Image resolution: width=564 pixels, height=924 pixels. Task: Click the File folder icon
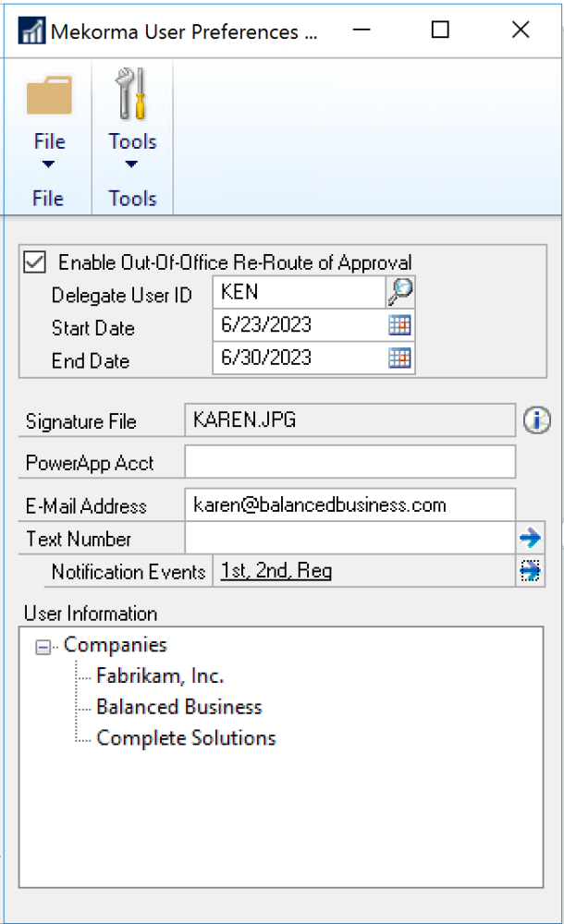coord(49,96)
